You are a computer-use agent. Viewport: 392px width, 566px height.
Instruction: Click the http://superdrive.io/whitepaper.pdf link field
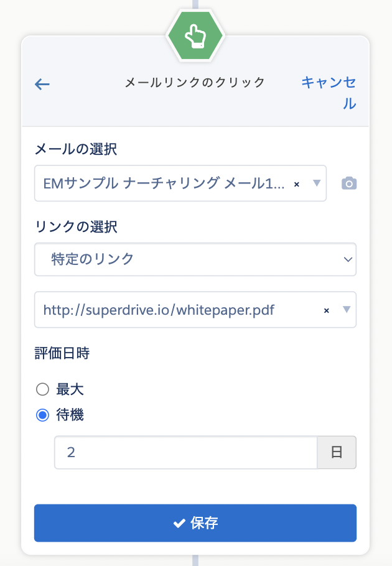195,310
